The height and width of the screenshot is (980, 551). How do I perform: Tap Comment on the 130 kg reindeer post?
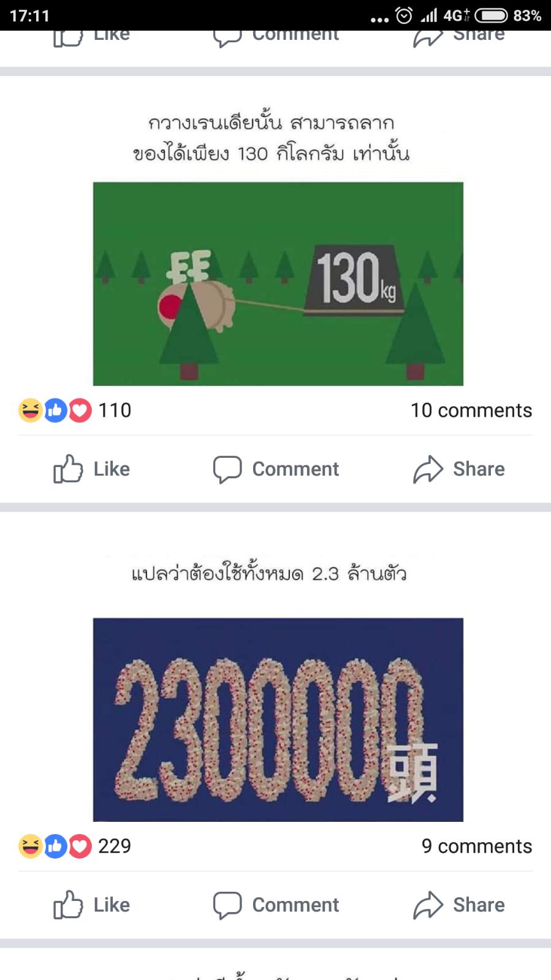point(276,469)
